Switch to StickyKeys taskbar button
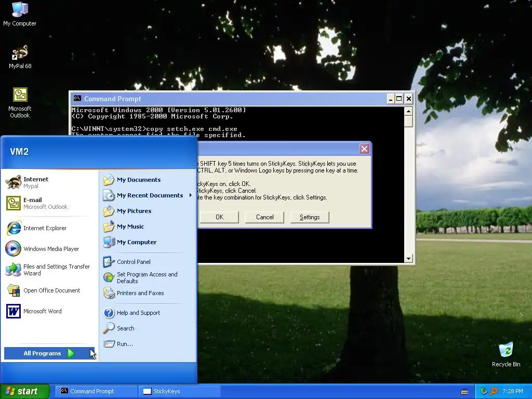The image size is (532, 399). 180,391
